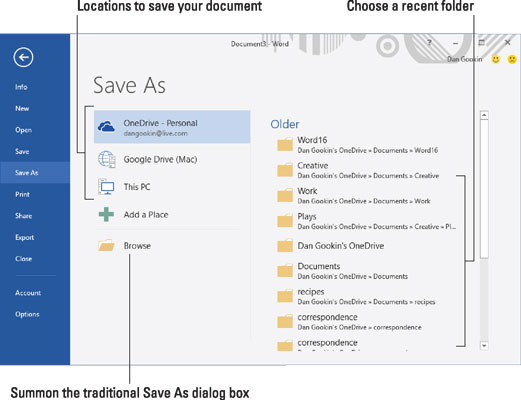Click the back arrow circle icon
The height and width of the screenshot is (400, 521).
click(23, 57)
